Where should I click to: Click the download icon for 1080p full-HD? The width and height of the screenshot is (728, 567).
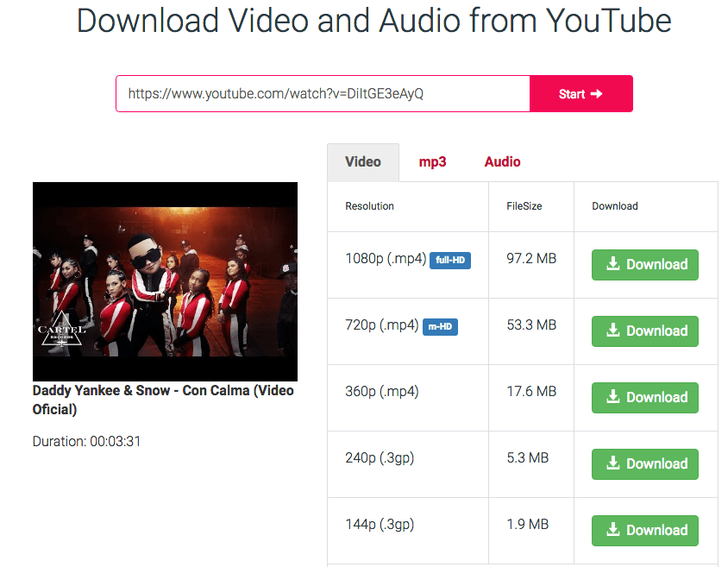pyautogui.click(x=613, y=264)
